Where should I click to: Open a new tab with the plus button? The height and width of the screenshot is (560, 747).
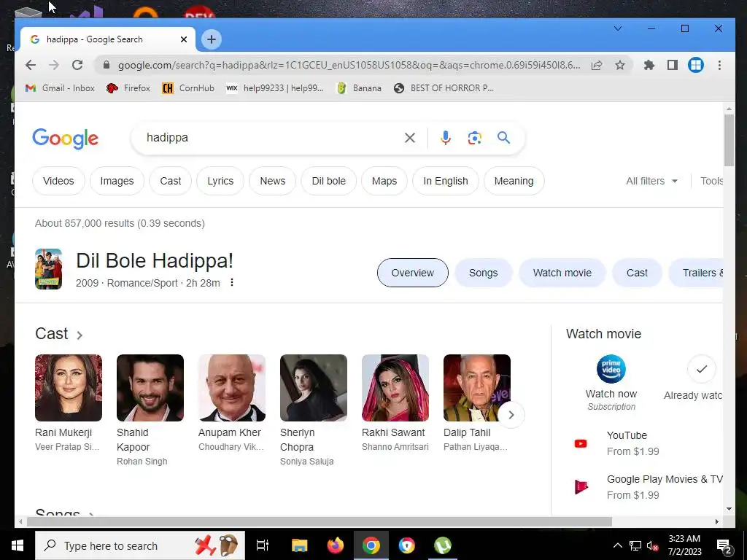pyautogui.click(x=212, y=39)
